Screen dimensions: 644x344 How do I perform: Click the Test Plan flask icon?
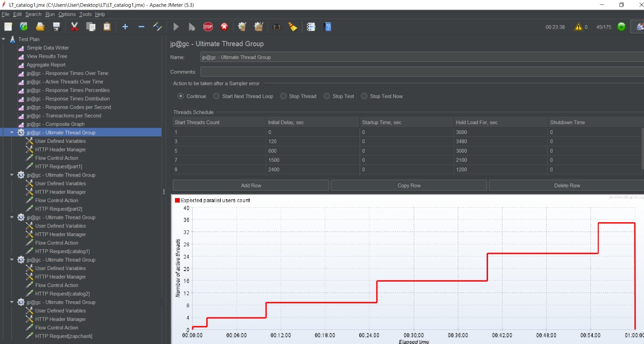(x=13, y=39)
